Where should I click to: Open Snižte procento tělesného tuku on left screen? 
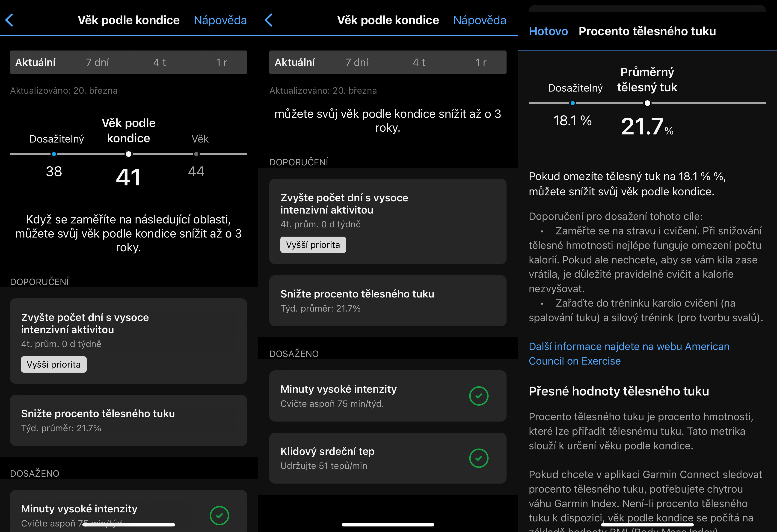coord(128,420)
